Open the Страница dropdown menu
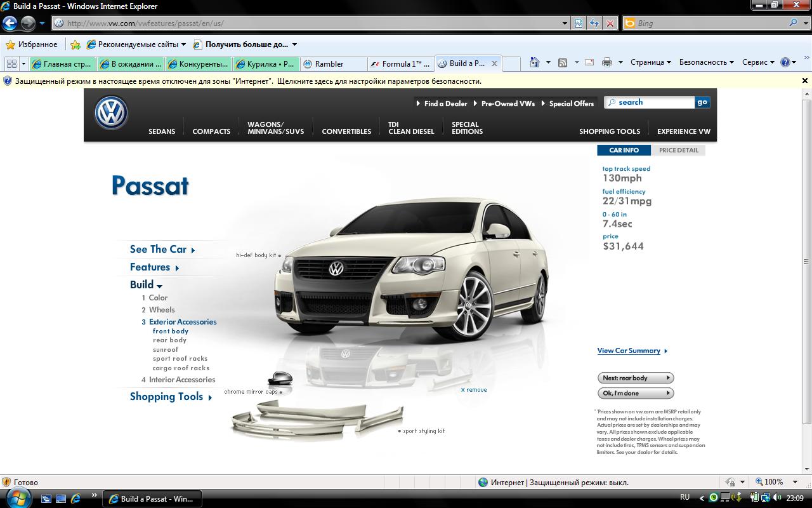Viewport: 812px width, 508px height. tap(650, 62)
